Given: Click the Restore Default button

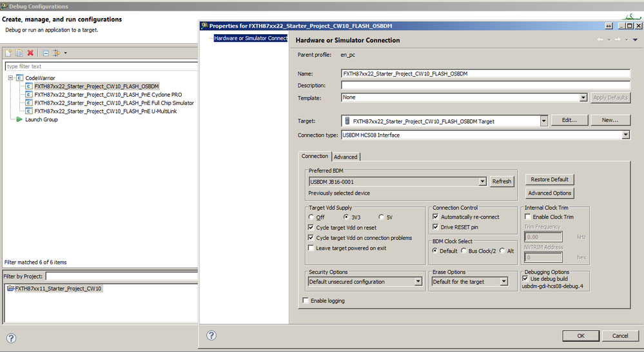Looking at the screenshot, I should [549, 179].
